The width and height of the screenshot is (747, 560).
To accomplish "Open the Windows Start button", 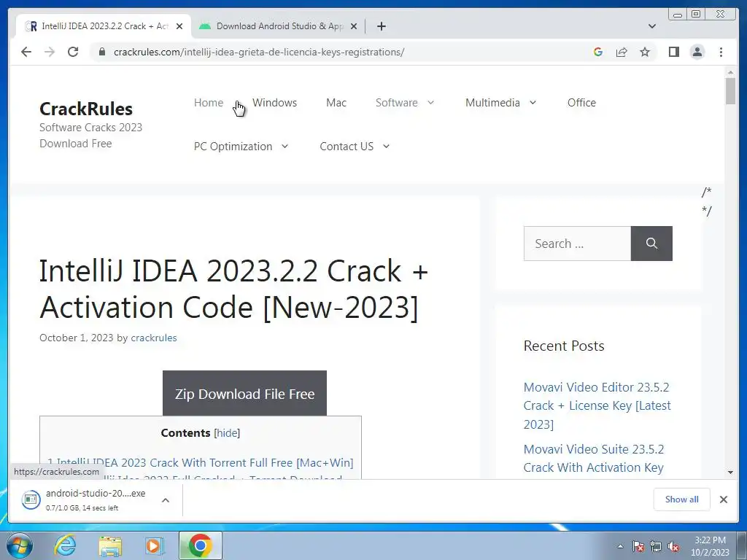I will pos(20,545).
